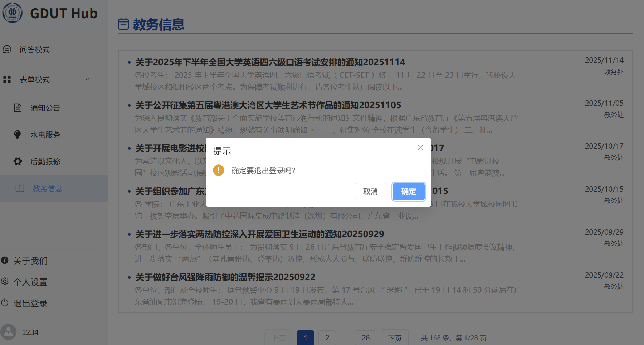This screenshot has width=644, height=345.
Task: Open the 台风强降雨防御 notice
Action: click(225, 277)
